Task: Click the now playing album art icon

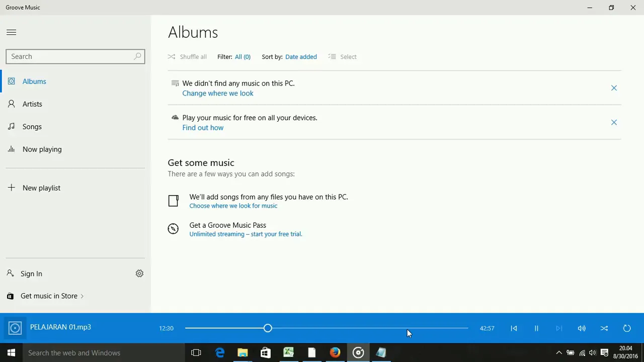Action: tap(15, 328)
